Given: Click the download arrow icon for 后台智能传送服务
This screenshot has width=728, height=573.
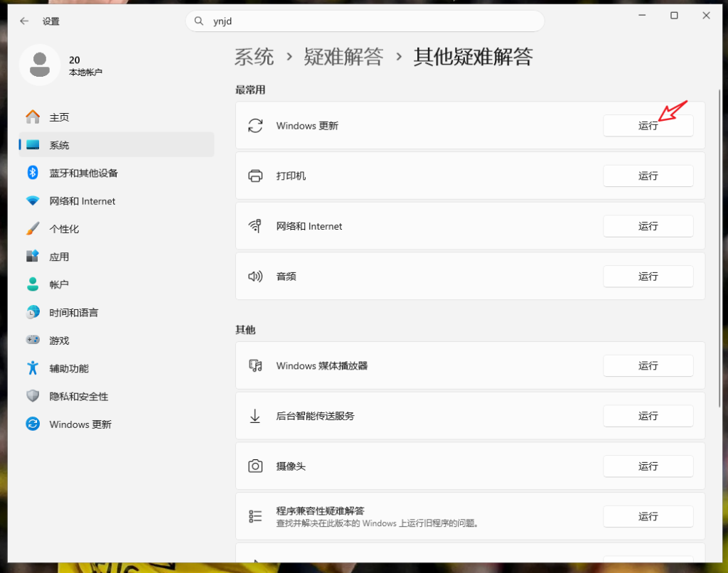Looking at the screenshot, I should pos(255,416).
